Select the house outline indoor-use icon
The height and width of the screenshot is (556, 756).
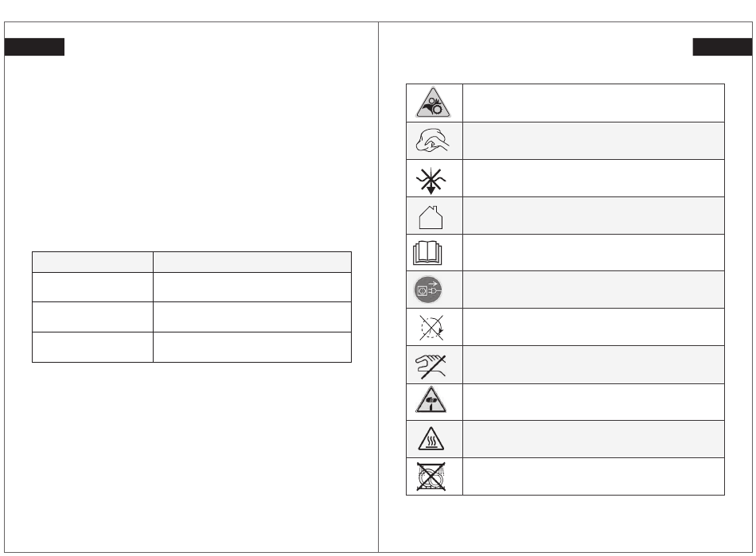pos(431,217)
